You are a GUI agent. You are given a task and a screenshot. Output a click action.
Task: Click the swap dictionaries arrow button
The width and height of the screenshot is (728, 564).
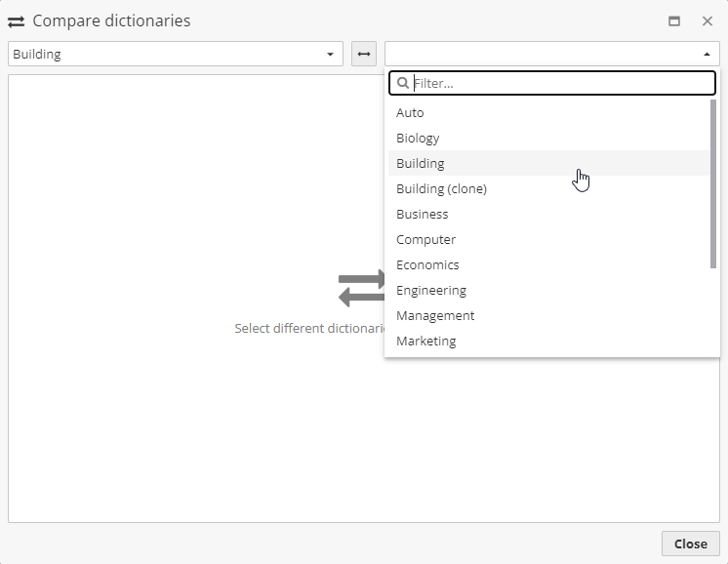[x=364, y=54]
